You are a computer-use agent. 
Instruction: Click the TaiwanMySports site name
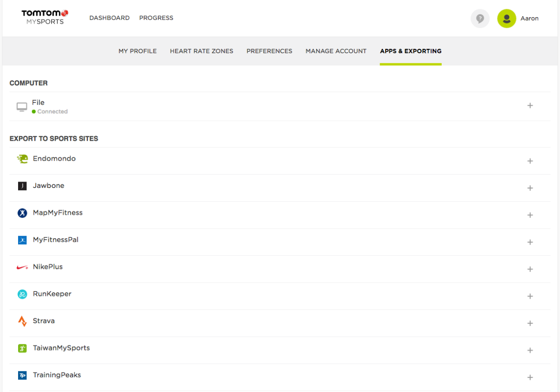pyautogui.click(x=62, y=348)
